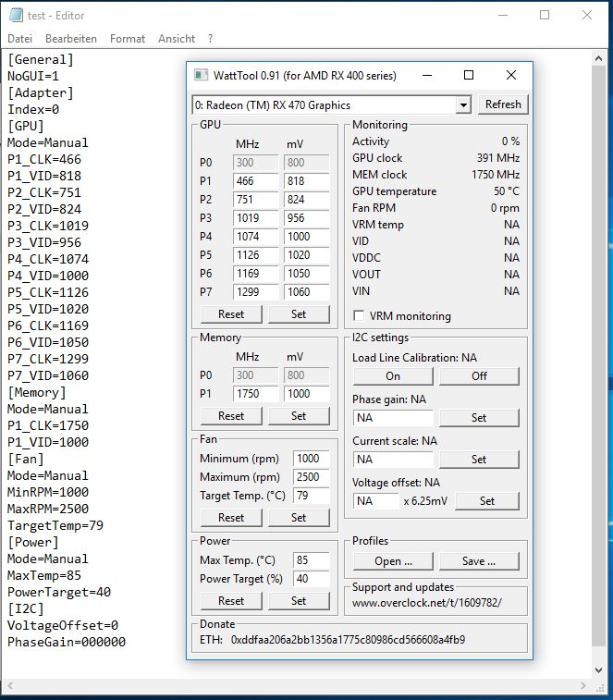Click the GPU P2 mV field showing 824

pos(306,200)
